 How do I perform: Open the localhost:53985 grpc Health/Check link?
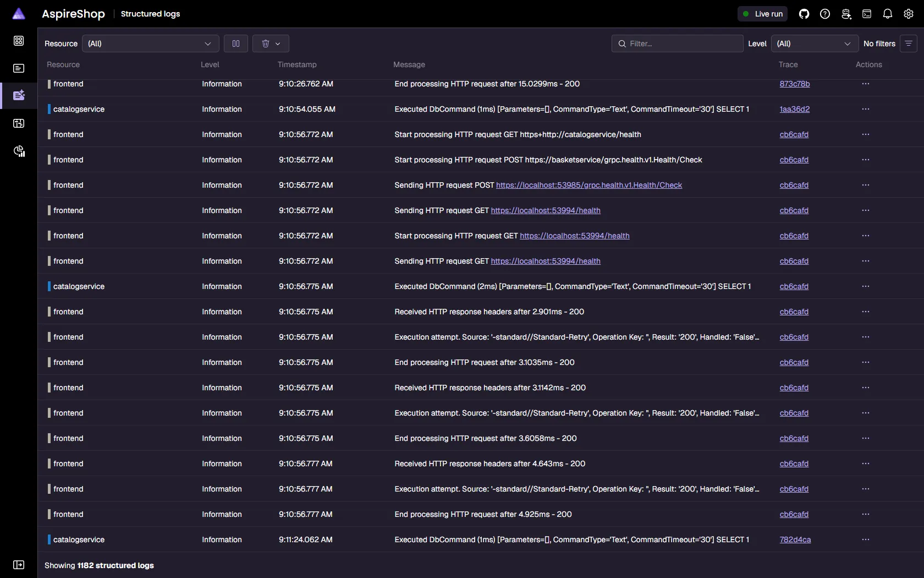click(589, 185)
